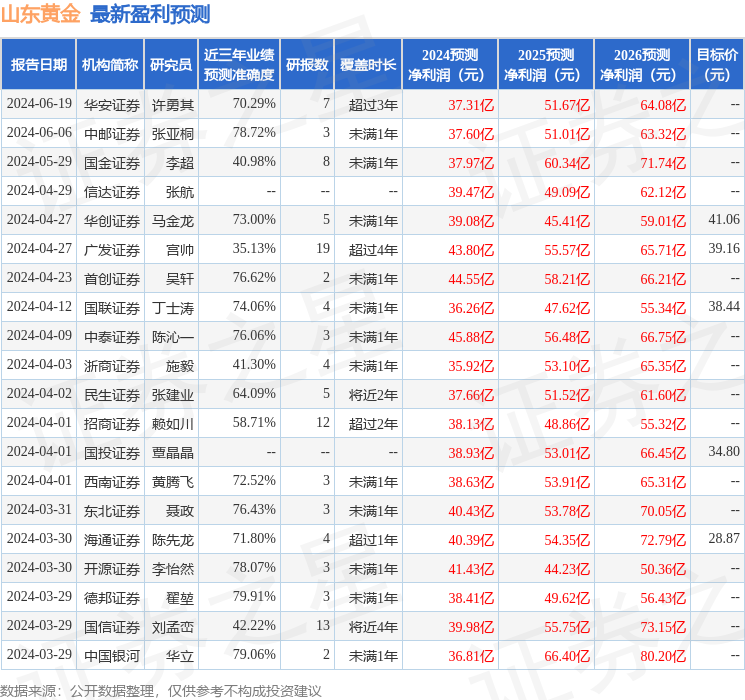This screenshot has height=700, width=745.
Task: Click the 37.60亿 profit value
Action: pos(471,134)
